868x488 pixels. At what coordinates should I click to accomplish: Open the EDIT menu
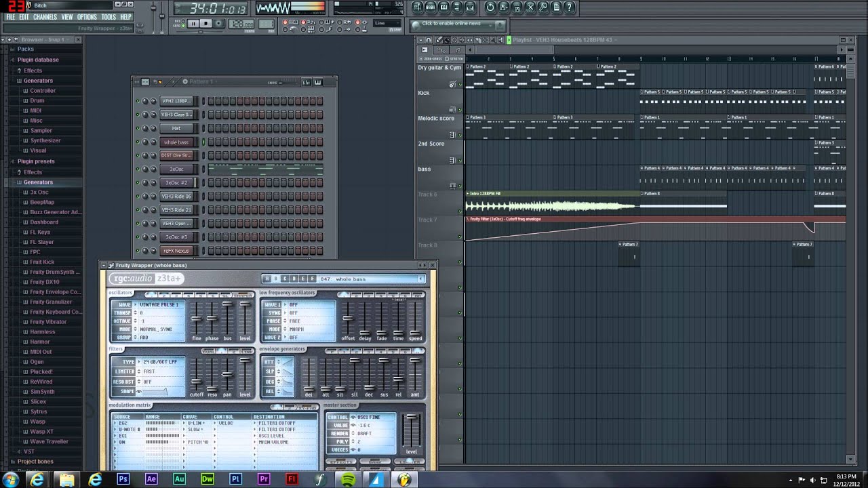[x=24, y=17]
